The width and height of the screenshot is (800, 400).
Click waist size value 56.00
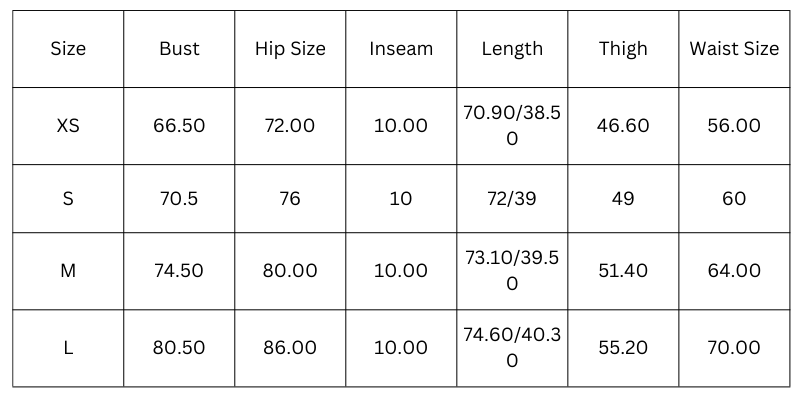coord(734,126)
